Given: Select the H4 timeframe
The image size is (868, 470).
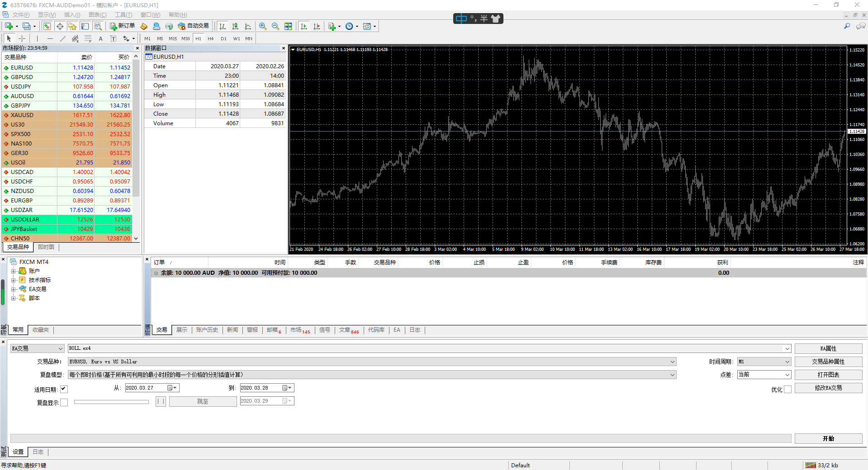Looking at the screenshot, I should click(210, 38).
